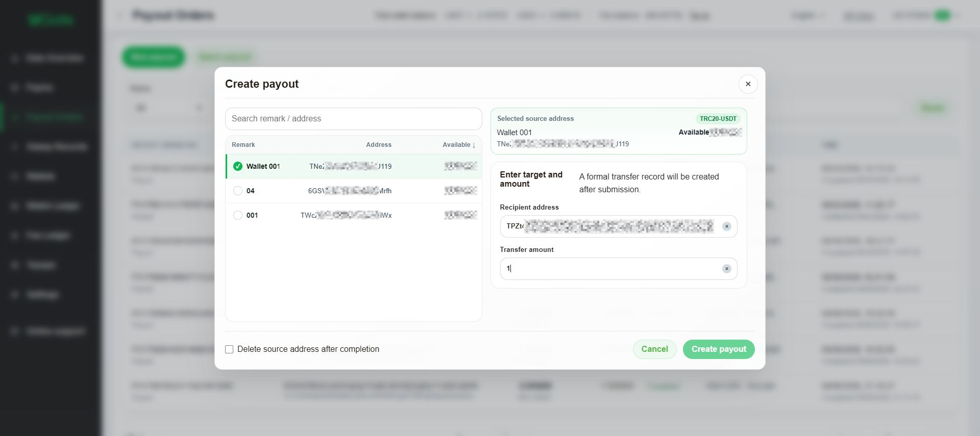Click the TRC20-USDT badge
The width and height of the screenshot is (980, 436).
[718, 119]
